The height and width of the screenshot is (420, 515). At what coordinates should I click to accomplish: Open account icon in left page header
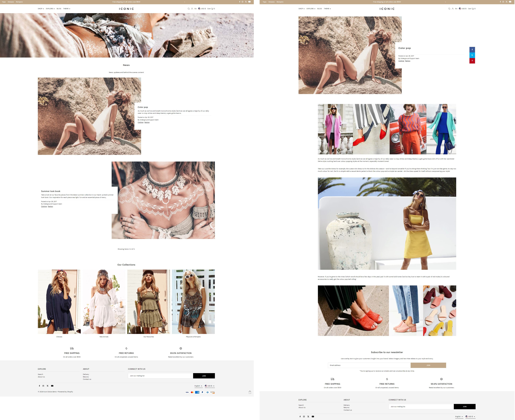(192, 9)
